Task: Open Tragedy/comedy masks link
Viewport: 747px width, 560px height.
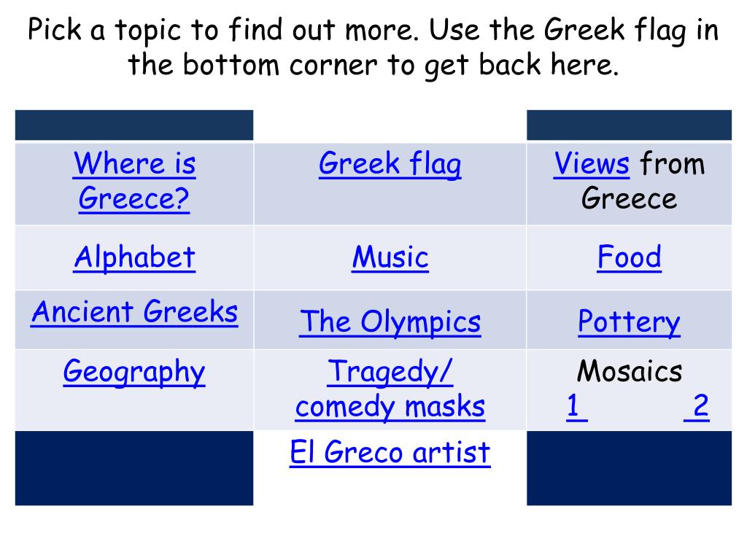Action: coord(390,389)
